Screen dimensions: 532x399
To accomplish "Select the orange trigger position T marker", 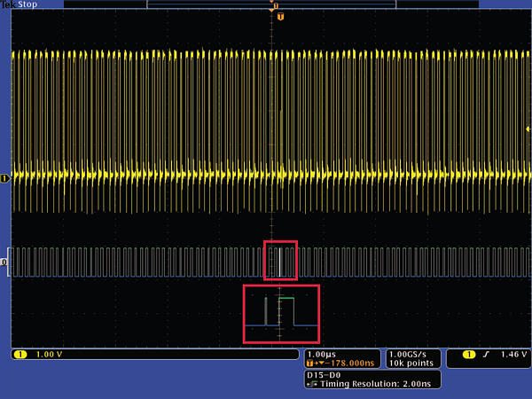I will 280,17.
